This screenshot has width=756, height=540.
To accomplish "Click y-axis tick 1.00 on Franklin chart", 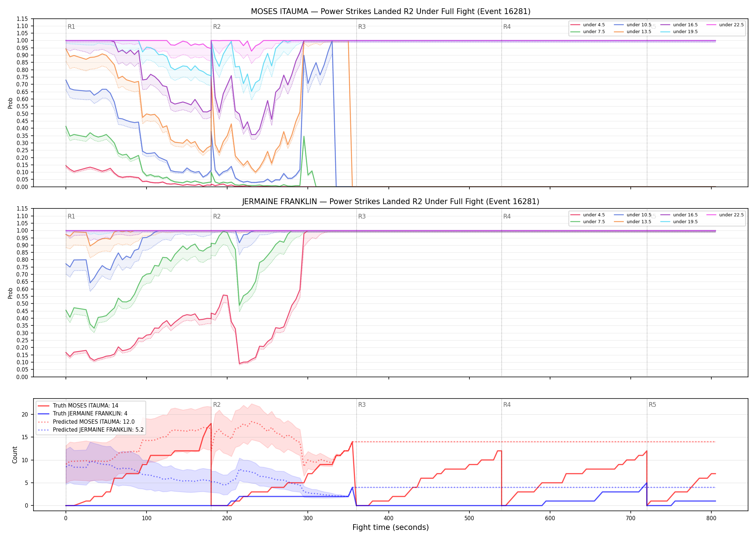I will pyautogui.click(x=23, y=231).
